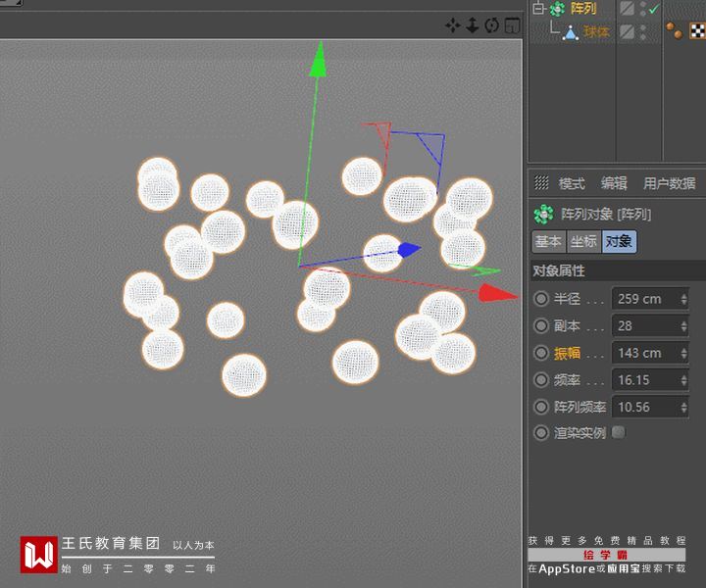706x588 pixels.
Task: Click the array icon beside 阵列对象 title
Action: [x=543, y=215]
